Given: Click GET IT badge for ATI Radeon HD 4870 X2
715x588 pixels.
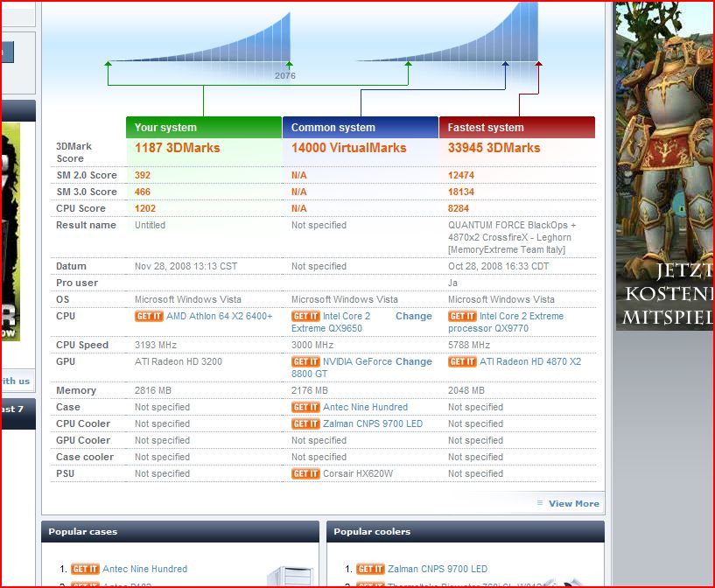Looking at the screenshot, I should pos(462,362).
